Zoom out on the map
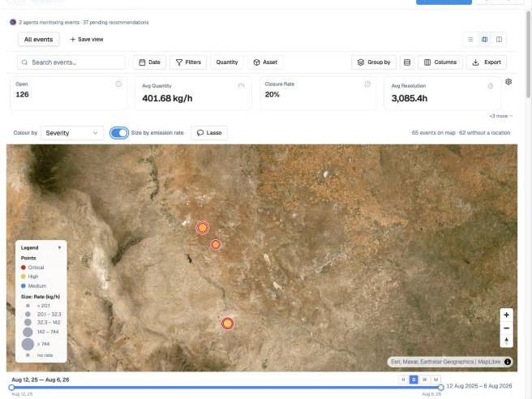This screenshot has width=532, height=399. 506,328
